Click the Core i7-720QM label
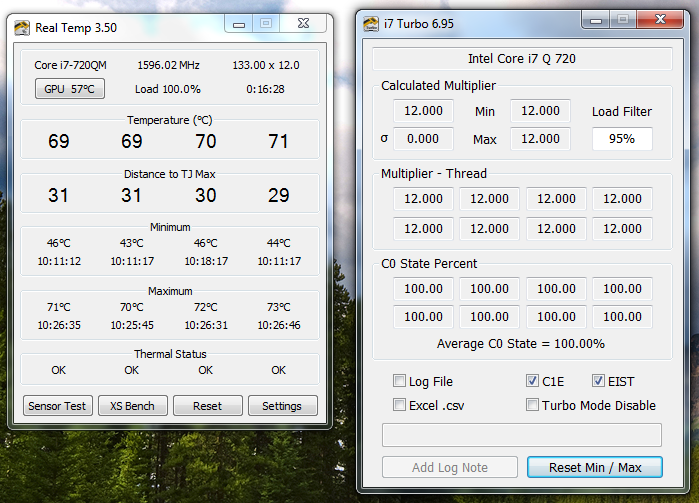The height and width of the screenshot is (503, 699). [70, 65]
